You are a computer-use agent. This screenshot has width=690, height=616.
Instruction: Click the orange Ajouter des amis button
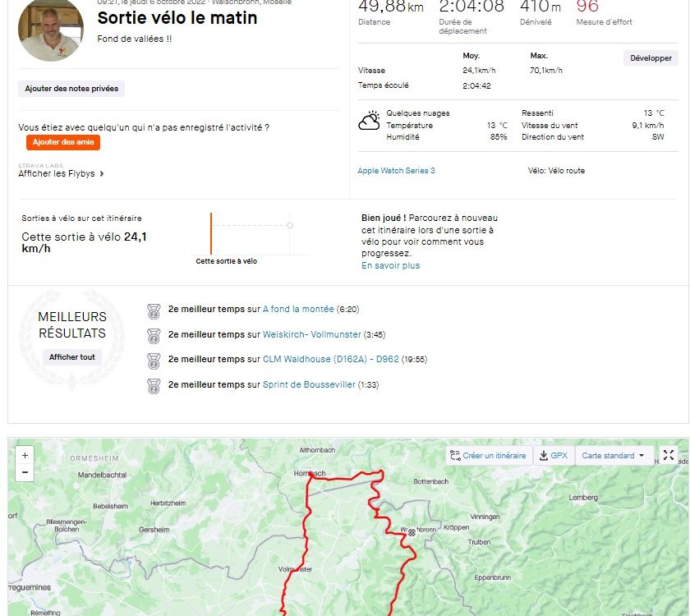coord(63,142)
